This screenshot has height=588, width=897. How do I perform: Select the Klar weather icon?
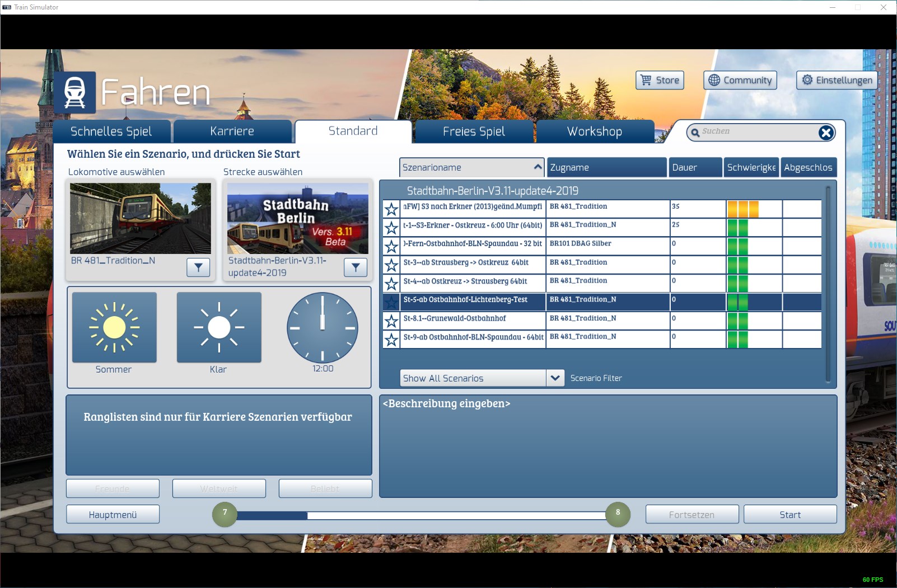[219, 327]
